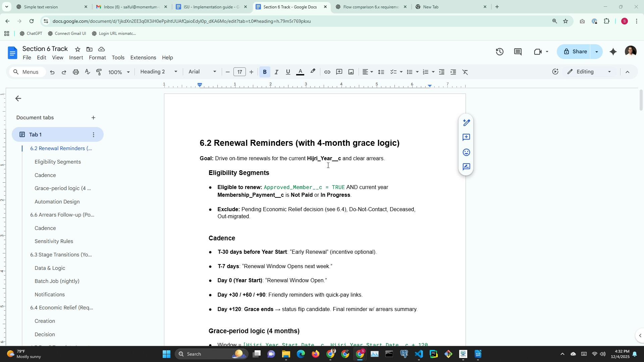The image size is (644, 362).
Task: Open version history clock icon
Action: pos(499,52)
